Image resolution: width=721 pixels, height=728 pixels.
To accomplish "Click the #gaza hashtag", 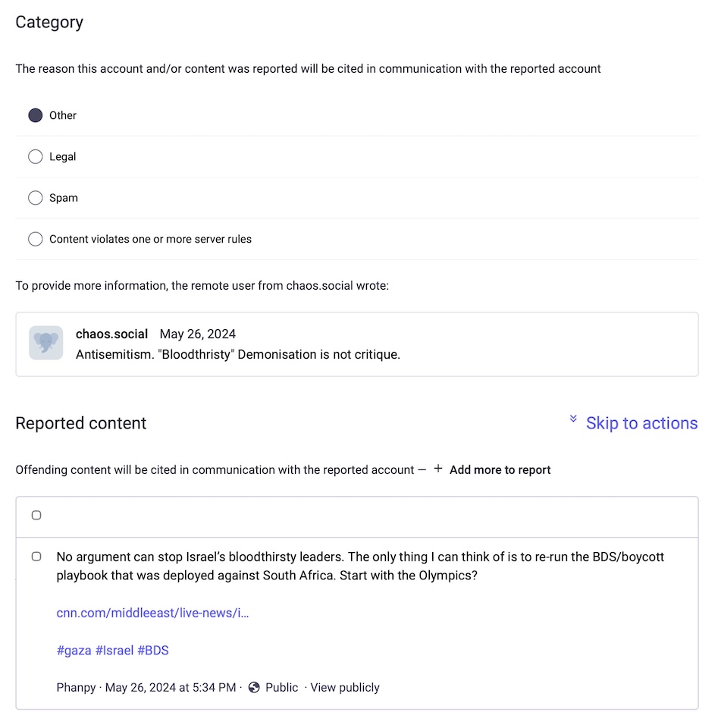I will (74, 650).
